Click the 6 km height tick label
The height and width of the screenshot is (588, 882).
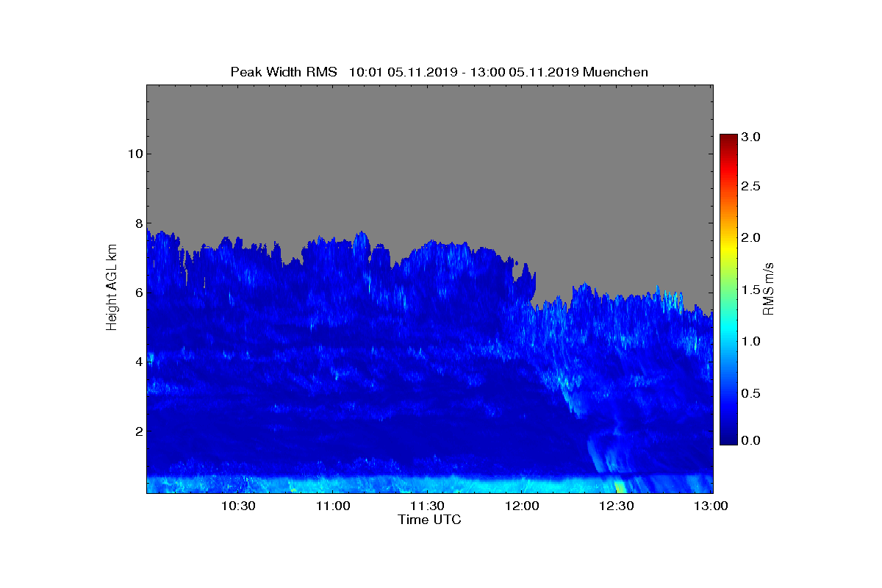(137, 293)
